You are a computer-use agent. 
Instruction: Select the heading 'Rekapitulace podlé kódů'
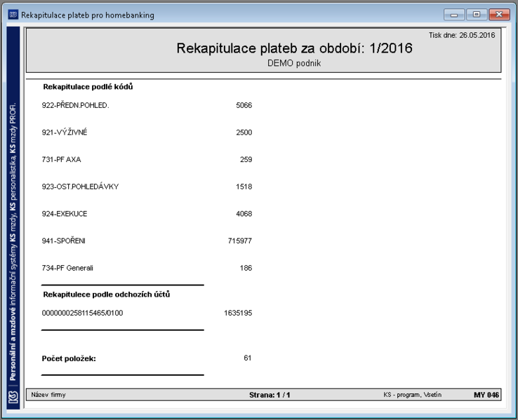pos(88,87)
